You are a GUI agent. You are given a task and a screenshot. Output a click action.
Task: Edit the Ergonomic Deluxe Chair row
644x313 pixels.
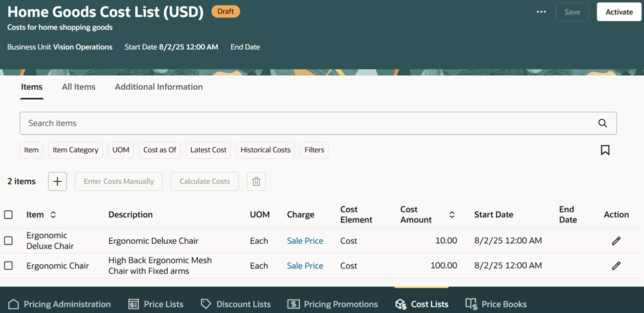616,241
